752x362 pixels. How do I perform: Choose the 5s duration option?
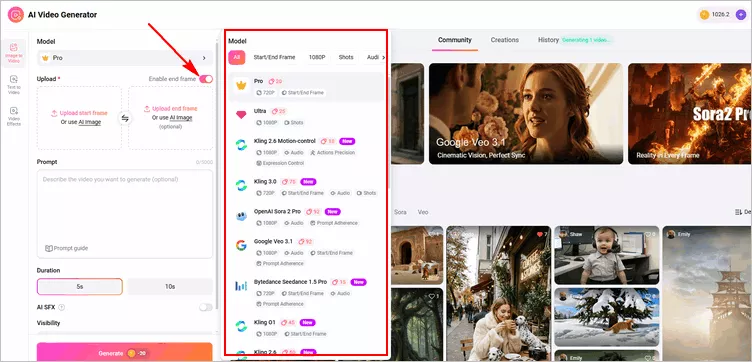click(x=80, y=287)
